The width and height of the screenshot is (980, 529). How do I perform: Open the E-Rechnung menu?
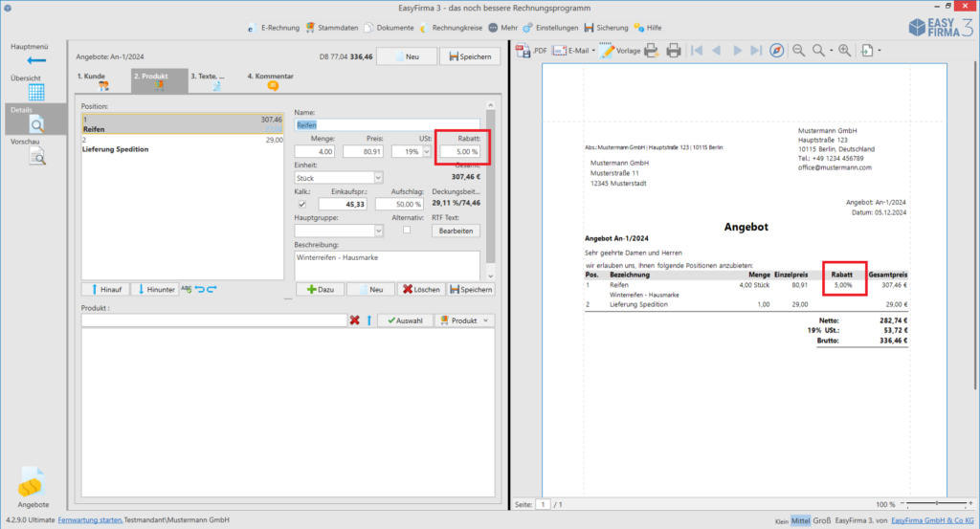pos(273,28)
